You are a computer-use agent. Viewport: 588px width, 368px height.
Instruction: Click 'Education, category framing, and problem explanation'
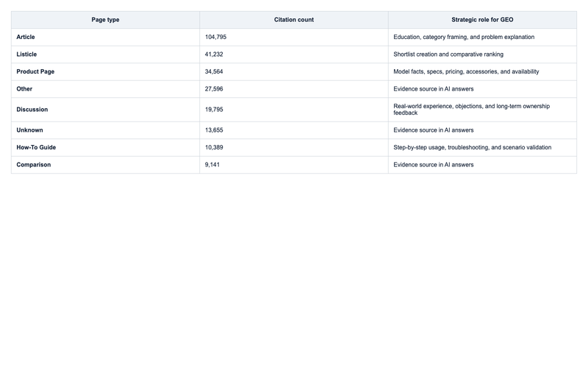pyautogui.click(x=464, y=38)
